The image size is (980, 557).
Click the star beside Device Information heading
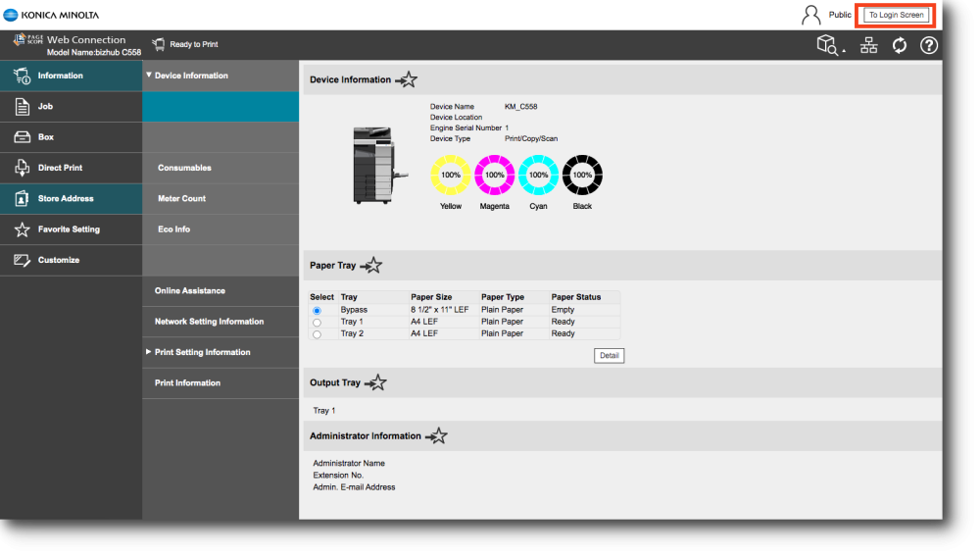coord(407,79)
